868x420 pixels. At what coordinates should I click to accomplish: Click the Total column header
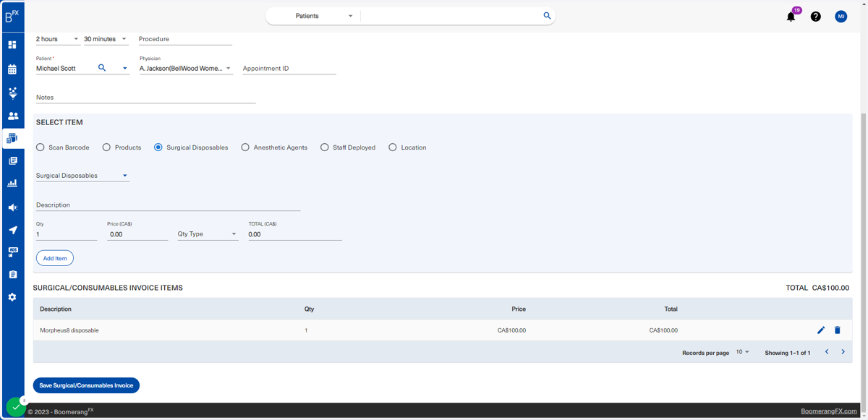pos(671,309)
